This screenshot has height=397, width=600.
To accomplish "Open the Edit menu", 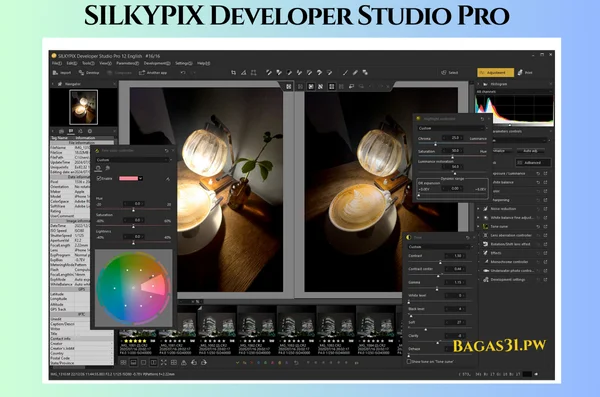I will pos(72,63).
